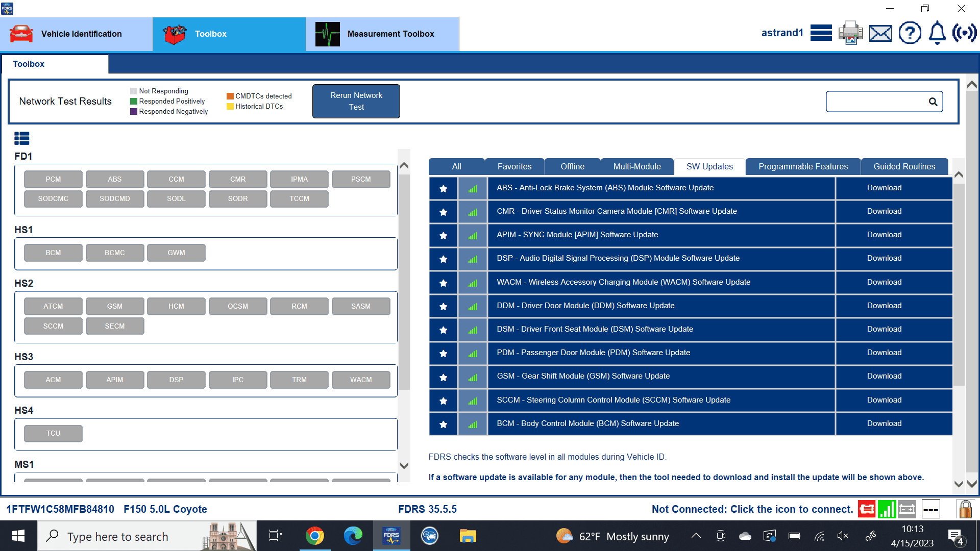Click signal strength icon on the ABS update row

[x=473, y=188]
